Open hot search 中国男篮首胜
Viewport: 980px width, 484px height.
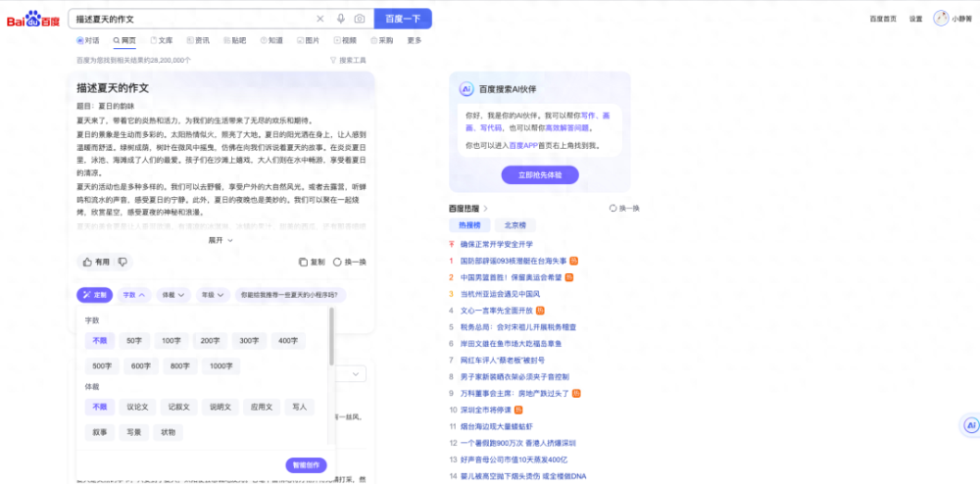click(x=511, y=277)
